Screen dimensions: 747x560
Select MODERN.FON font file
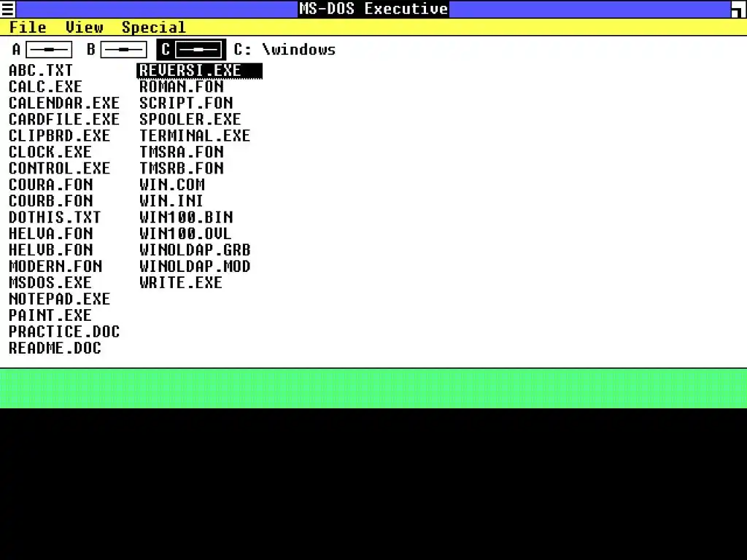pos(55,266)
